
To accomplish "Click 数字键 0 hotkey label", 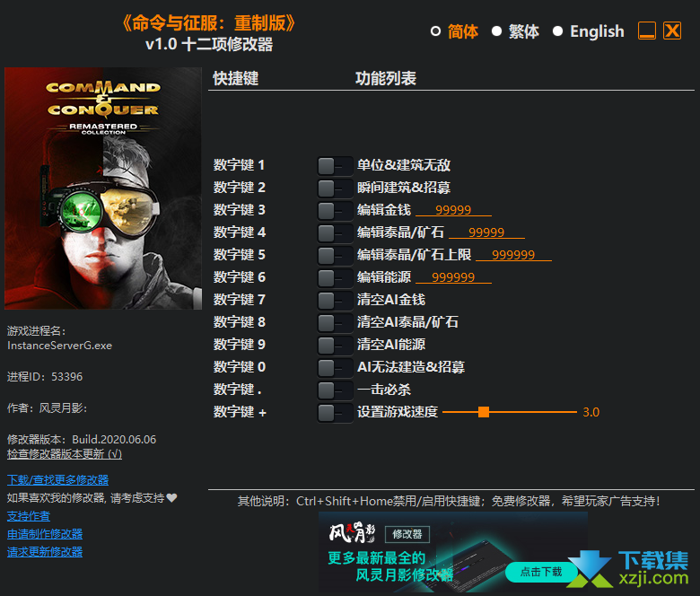I will point(240,367).
